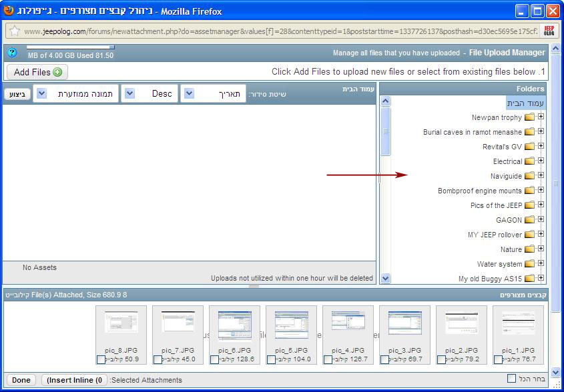Click the Newpan trophy folder icon

click(x=529, y=117)
